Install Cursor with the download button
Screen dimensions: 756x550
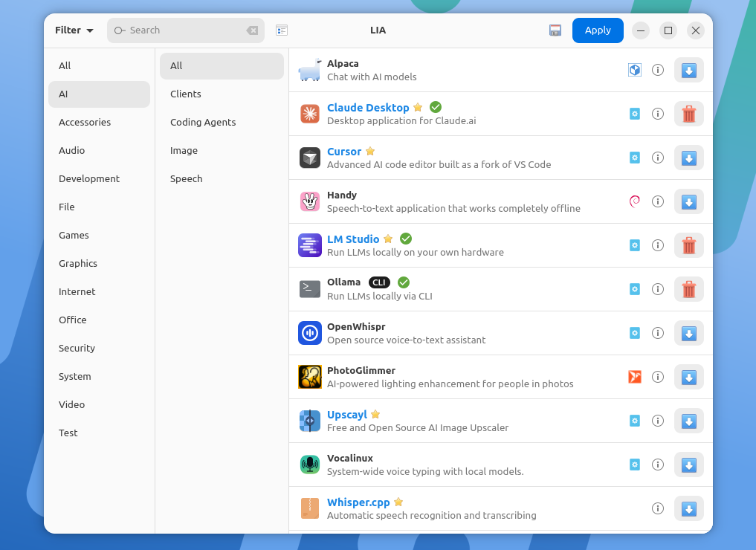(689, 158)
